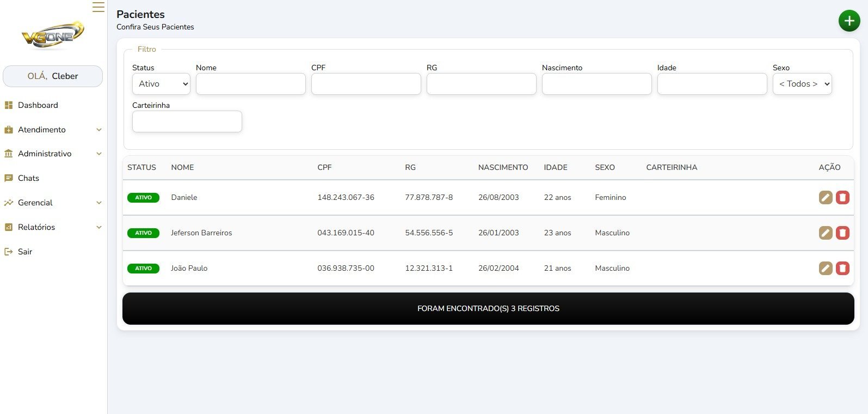The width and height of the screenshot is (868, 414).
Task: Go to Dashboard in the sidebar
Action: (38, 105)
